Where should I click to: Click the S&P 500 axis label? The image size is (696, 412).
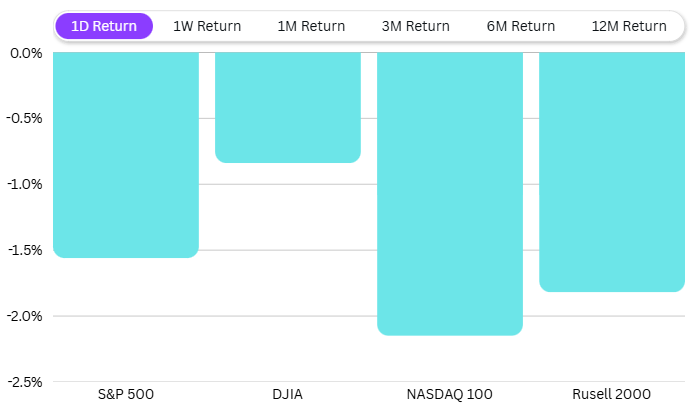pos(126,394)
